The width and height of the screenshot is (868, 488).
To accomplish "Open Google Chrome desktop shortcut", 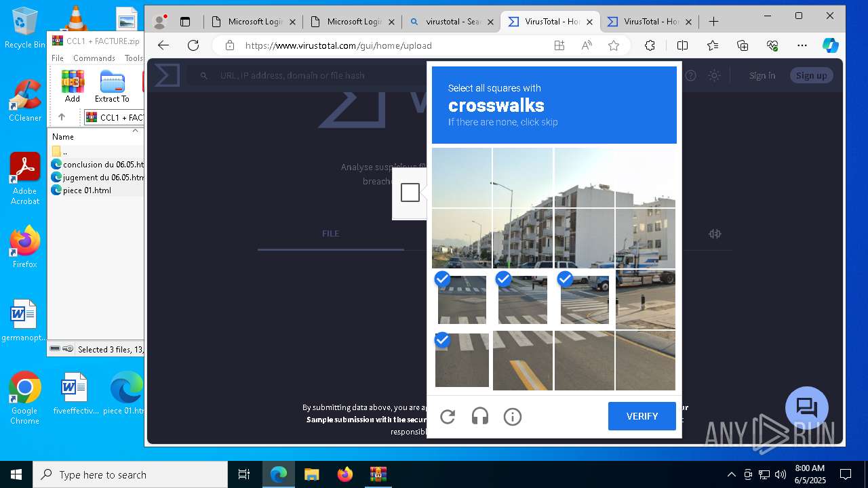I will pos(24,399).
